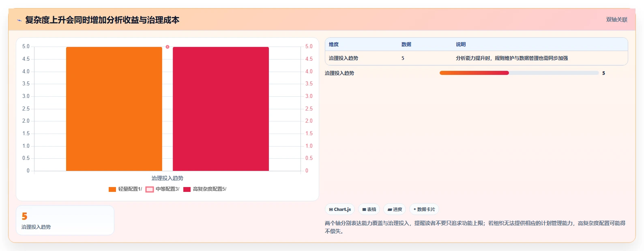Click the pink data point marker between the bars

point(167,47)
